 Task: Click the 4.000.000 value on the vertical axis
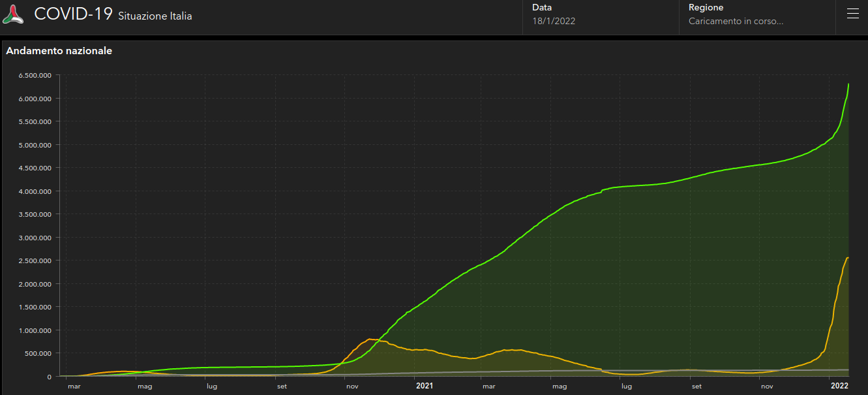(35, 191)
